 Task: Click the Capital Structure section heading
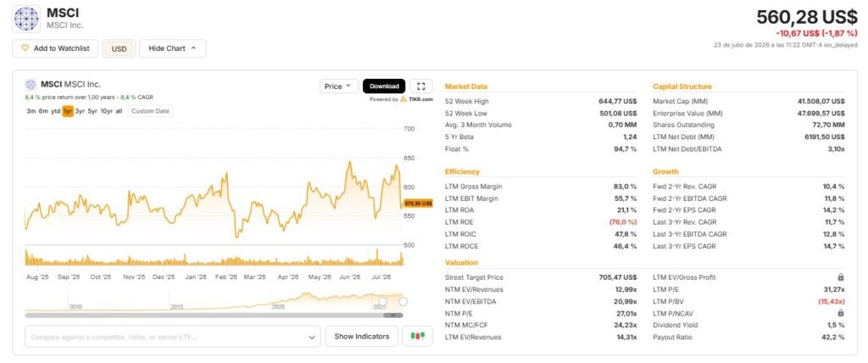click(682, 87)
